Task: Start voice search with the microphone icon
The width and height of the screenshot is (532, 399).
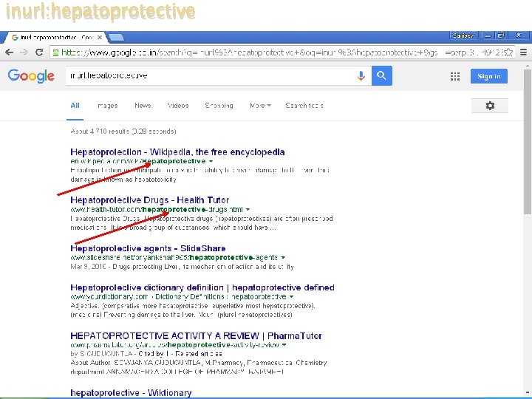Action: tap(361, 75)
